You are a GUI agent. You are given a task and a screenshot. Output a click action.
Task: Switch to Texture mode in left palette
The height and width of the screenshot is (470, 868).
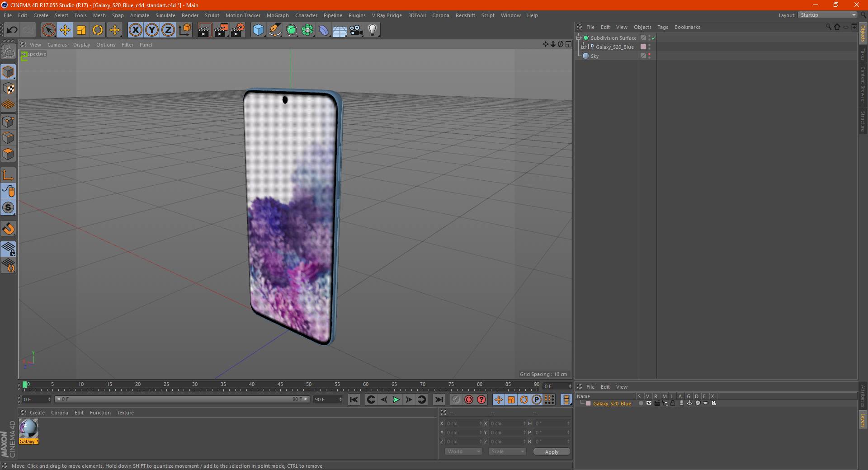pos(8,89)
